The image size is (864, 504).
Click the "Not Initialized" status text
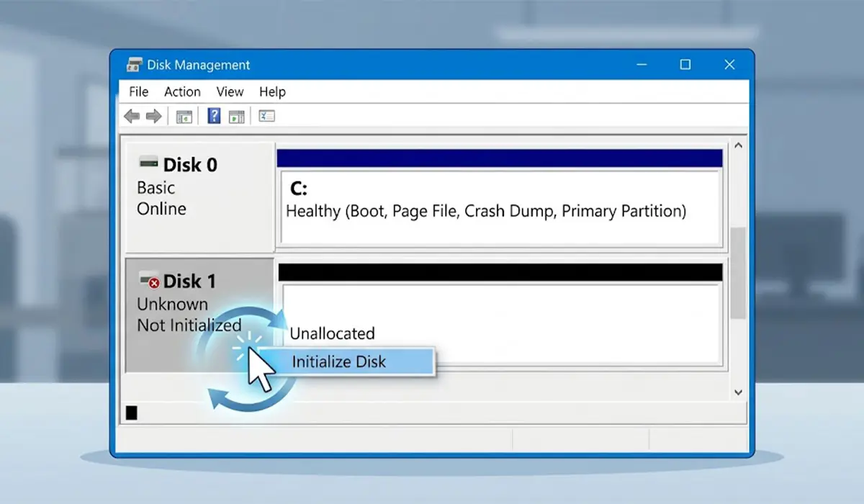coord(189,325)
